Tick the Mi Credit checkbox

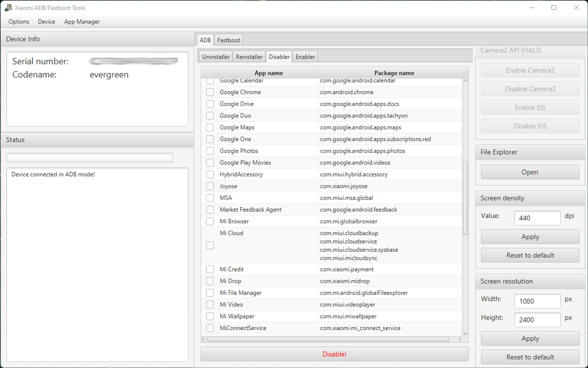[x=210, y=269]
